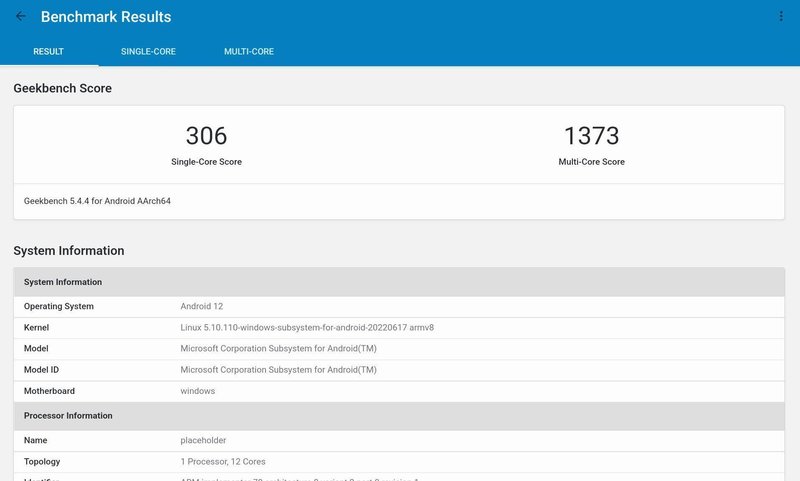Image resolution: width=800 pixels, height=481 pixels.
Task: Click the Geekbench Score heading
Action: tap(63, 88)
